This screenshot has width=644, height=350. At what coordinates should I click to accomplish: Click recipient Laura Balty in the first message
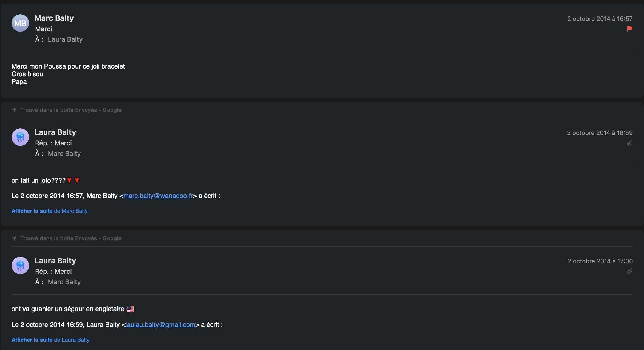65,39
